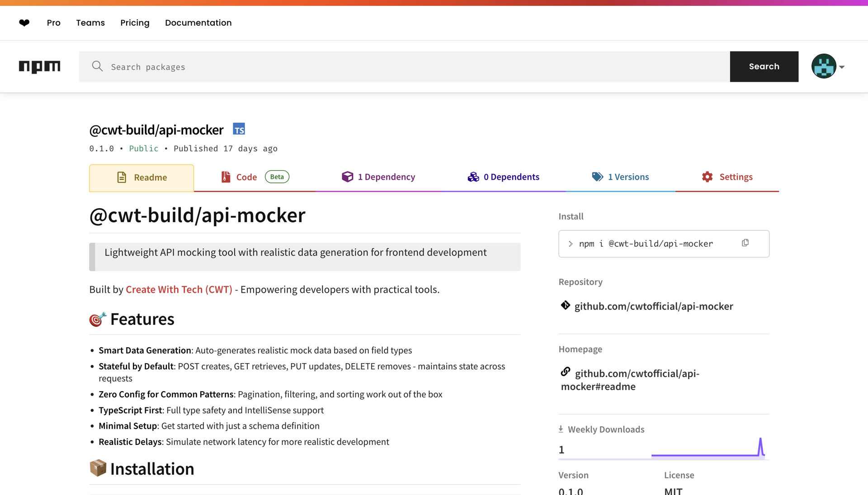Open the 1 Dependency tab

[x=378, y=177]
